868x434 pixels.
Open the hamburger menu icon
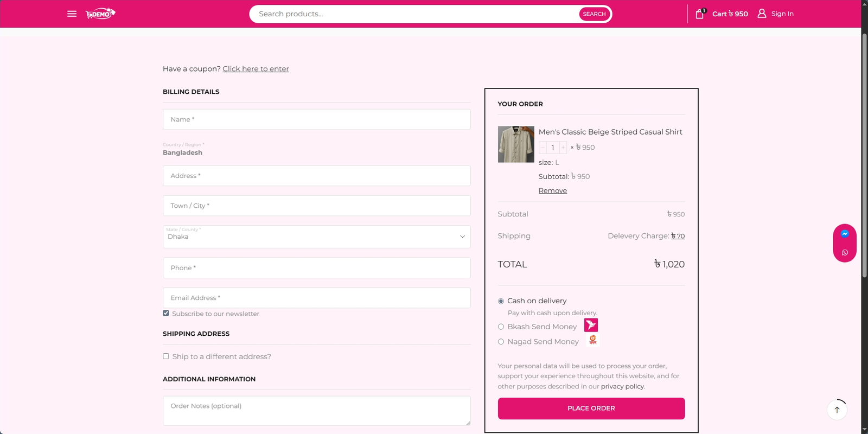pos(72,14)
